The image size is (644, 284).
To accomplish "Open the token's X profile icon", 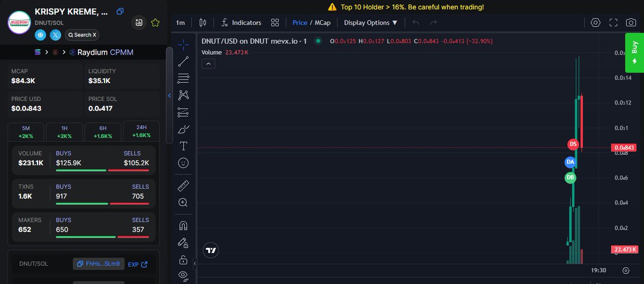I will coord(55,35).
